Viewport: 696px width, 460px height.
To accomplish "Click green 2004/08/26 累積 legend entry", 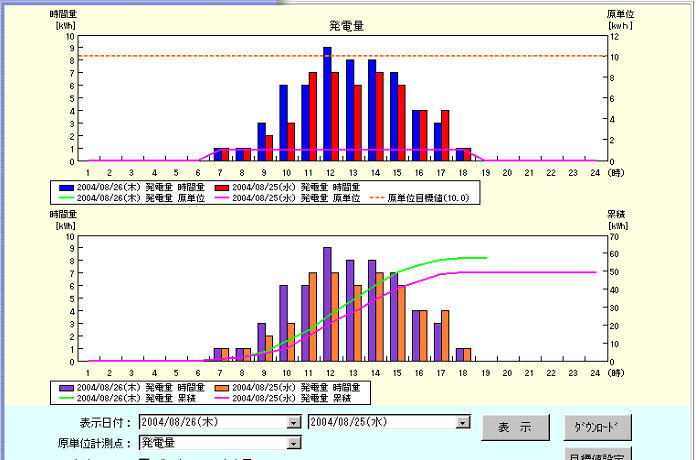I will 127,398.
